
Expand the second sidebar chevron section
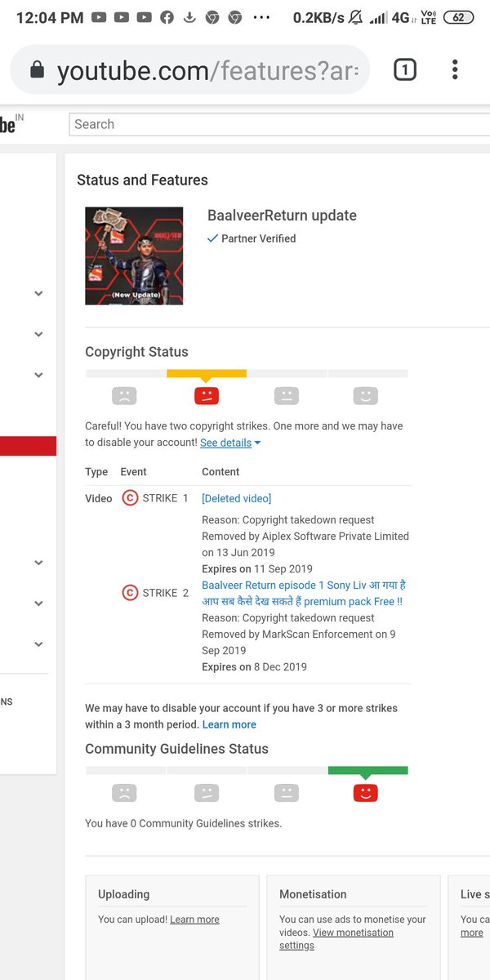(38, 334)
